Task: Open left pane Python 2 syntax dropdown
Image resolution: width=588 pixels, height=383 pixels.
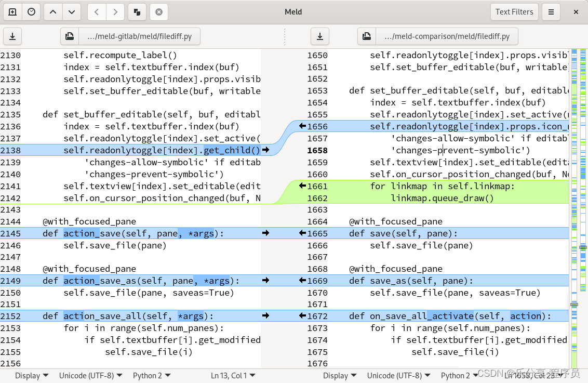Action: (x=152, y=376)
